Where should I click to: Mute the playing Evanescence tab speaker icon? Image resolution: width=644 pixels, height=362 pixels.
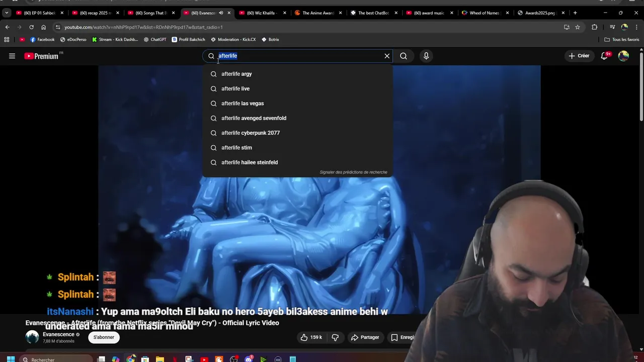[221, 13]
